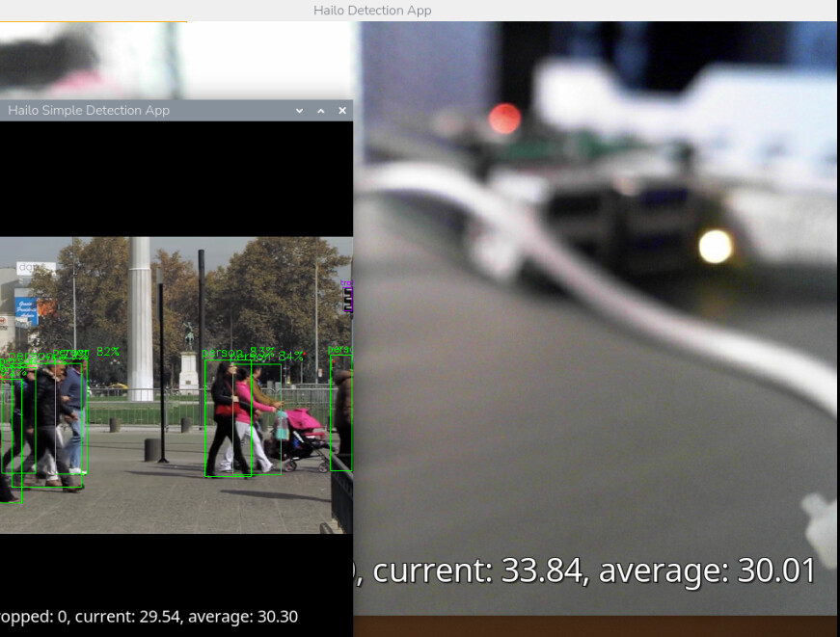Click the purple detection box at video edge

coord(347,297)
